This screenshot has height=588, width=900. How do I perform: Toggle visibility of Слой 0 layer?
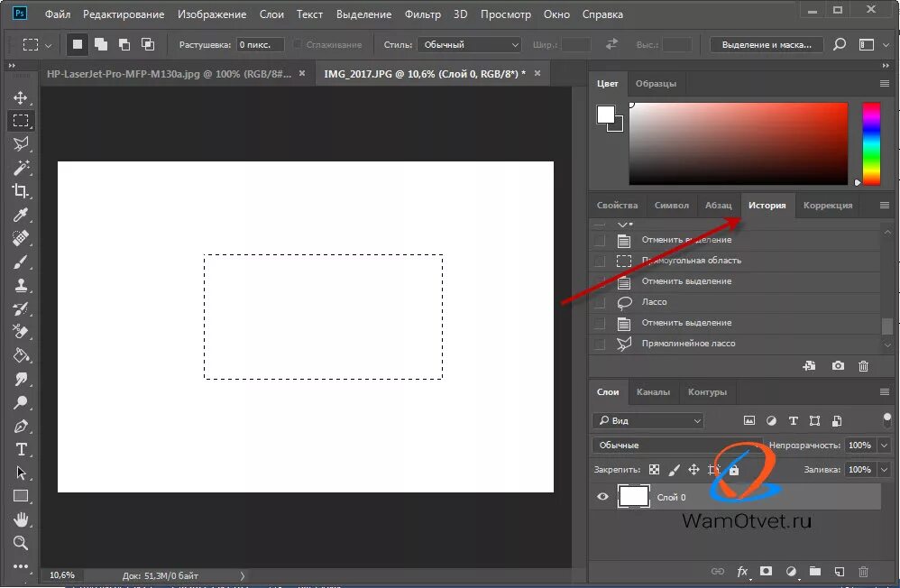[x=602, y=497]
